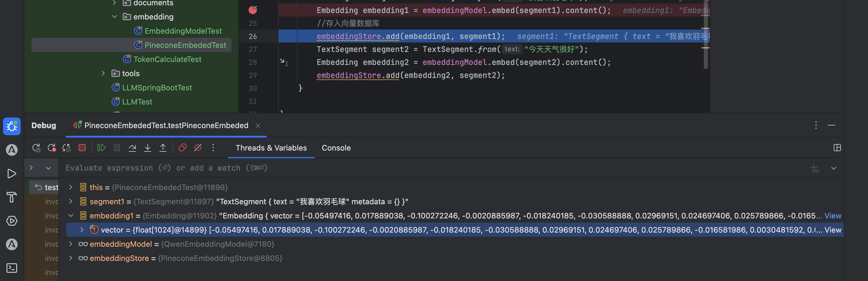Expand the segment1 variable node
The height and width of the screenshot is (281, 868).
pyautogui.click(x=71, y=201)
